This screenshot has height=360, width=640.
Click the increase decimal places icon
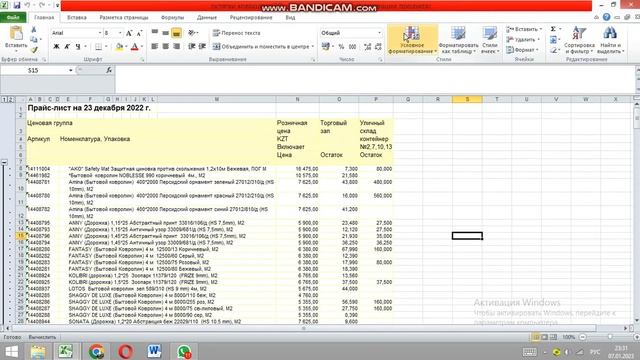(x=367, y=47)
